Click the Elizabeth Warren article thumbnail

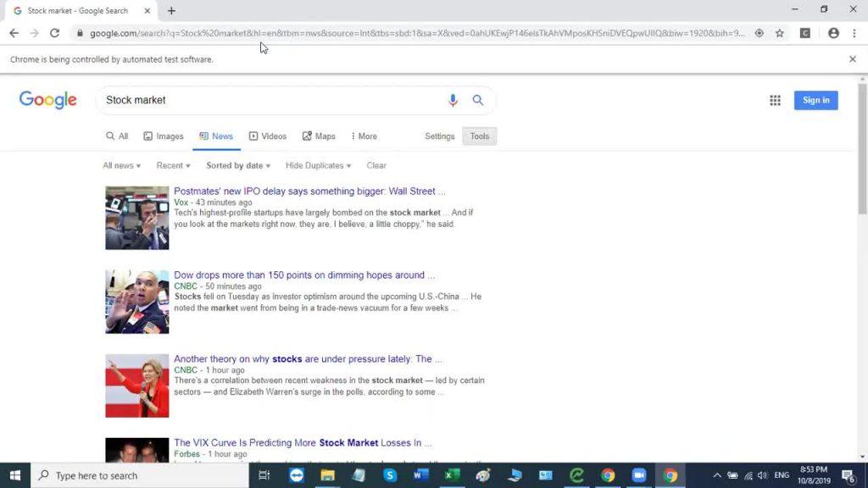137,385
